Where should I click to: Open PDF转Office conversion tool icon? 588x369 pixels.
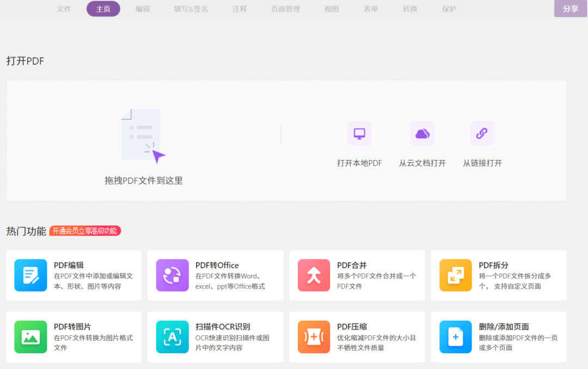click(172, 275)
